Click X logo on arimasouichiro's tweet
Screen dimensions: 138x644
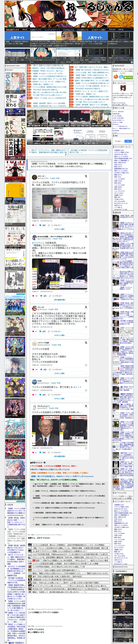click(x=86, y=236)
